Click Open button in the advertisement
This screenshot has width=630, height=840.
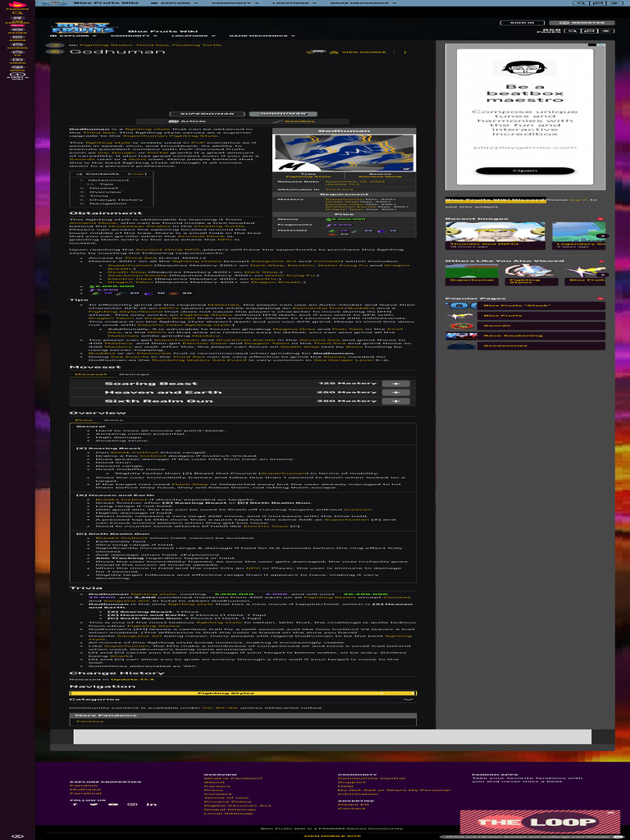(525, 171)
